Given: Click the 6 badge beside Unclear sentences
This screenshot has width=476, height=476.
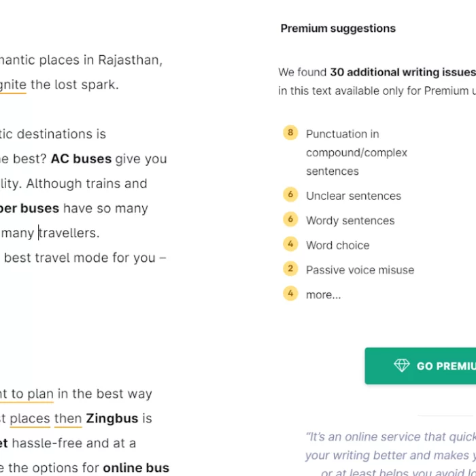Looking at the screenshot, I should 290,195.
